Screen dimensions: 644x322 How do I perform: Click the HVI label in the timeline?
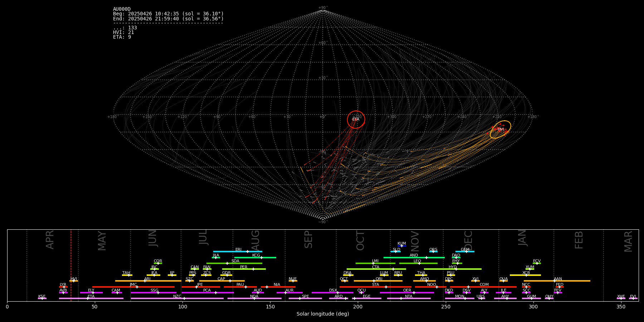click(x=74, y=279)
